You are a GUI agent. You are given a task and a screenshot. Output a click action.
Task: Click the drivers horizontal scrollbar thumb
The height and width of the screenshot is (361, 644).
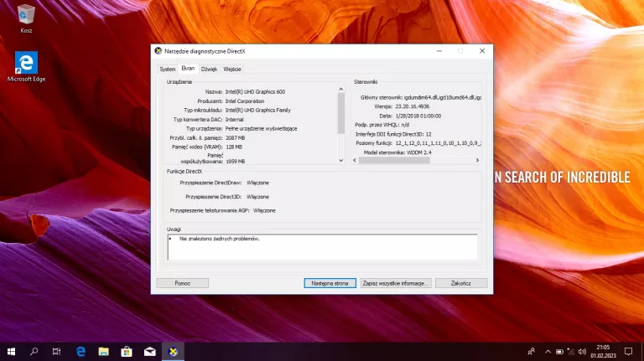coord(394,161)
